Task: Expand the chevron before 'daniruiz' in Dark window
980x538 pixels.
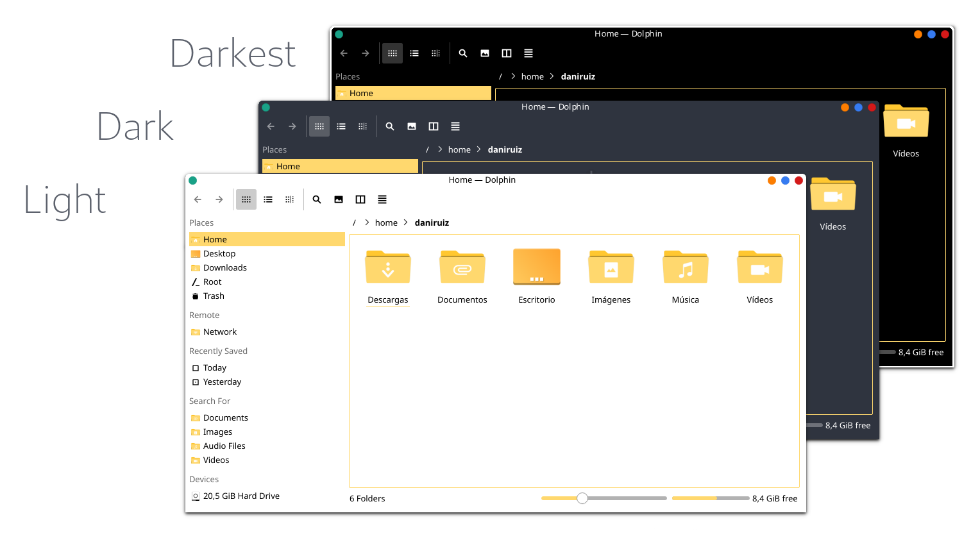Action: (x=479, y=149)
